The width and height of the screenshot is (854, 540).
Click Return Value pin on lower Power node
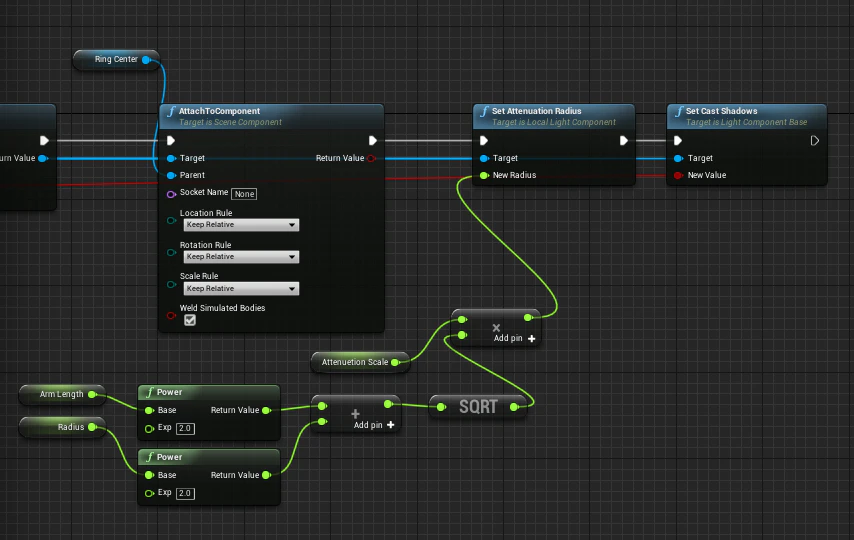[266, 475]
